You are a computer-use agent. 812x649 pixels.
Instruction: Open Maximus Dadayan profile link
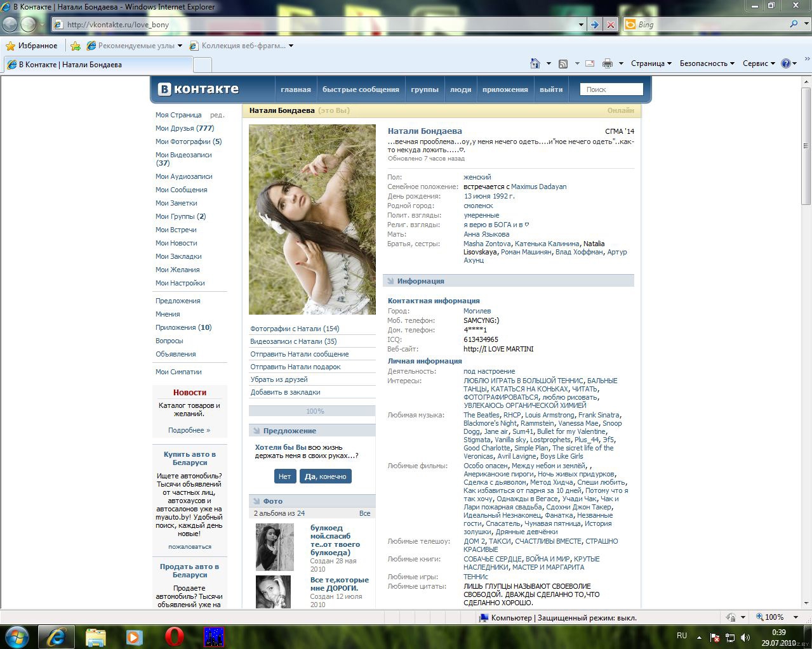click(x=539, y=187)
